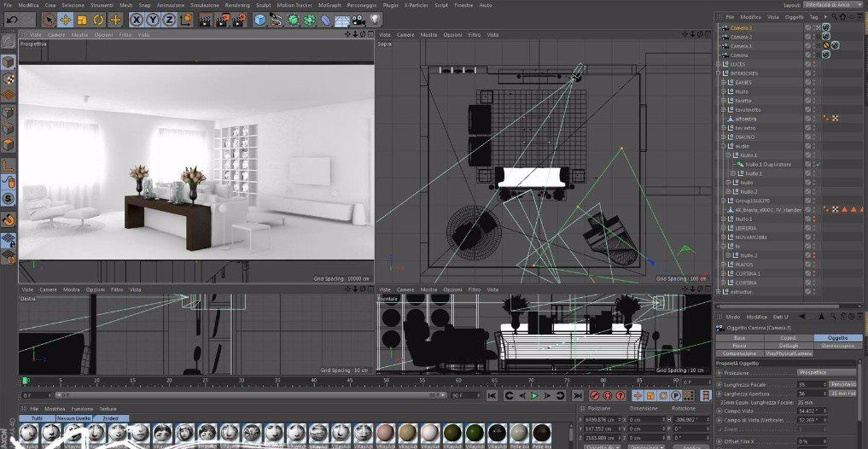The width and height of the screenshot is (868, 449).
Task: Click the Nessun Livello materials tab
Action: coord(75,419)
